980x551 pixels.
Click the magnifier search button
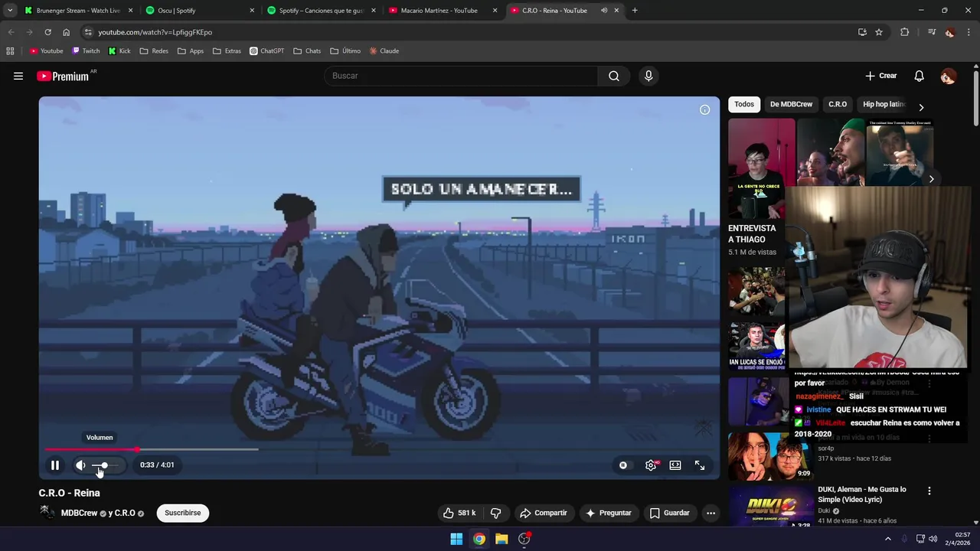(614, 76)
